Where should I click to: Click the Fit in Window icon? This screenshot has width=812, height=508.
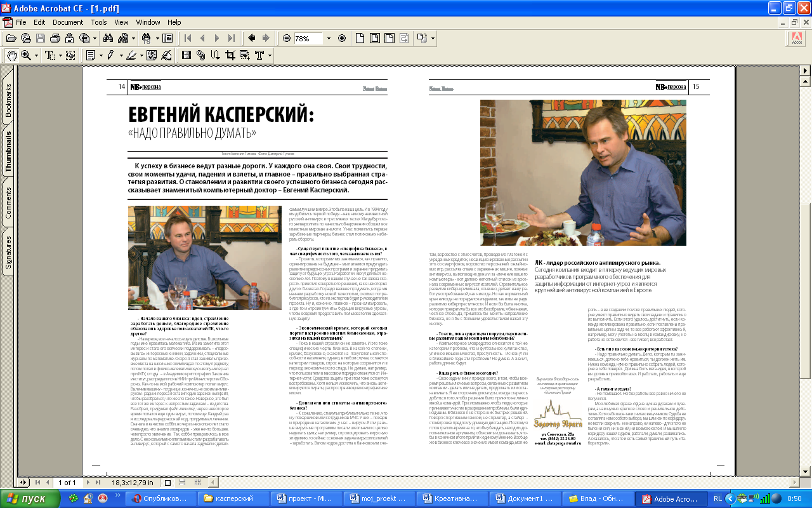pos(375,38)
